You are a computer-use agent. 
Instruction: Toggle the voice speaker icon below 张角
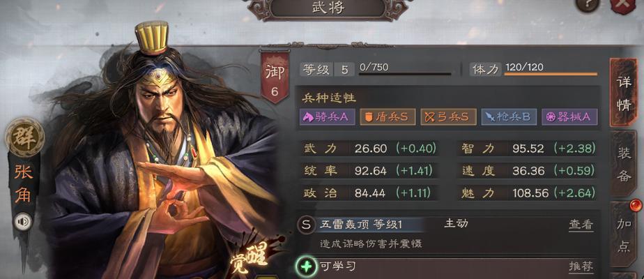coord(23,222)
